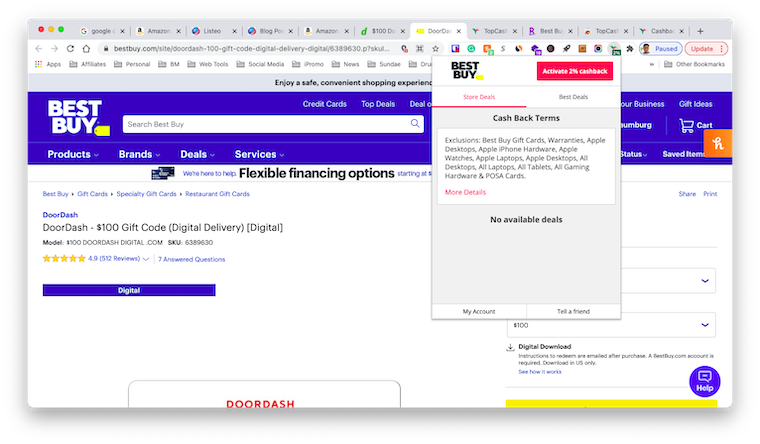Open the DoorDash brand link
Image resolution: width=760 pixels, height=444 pixels.
[60, 215]
